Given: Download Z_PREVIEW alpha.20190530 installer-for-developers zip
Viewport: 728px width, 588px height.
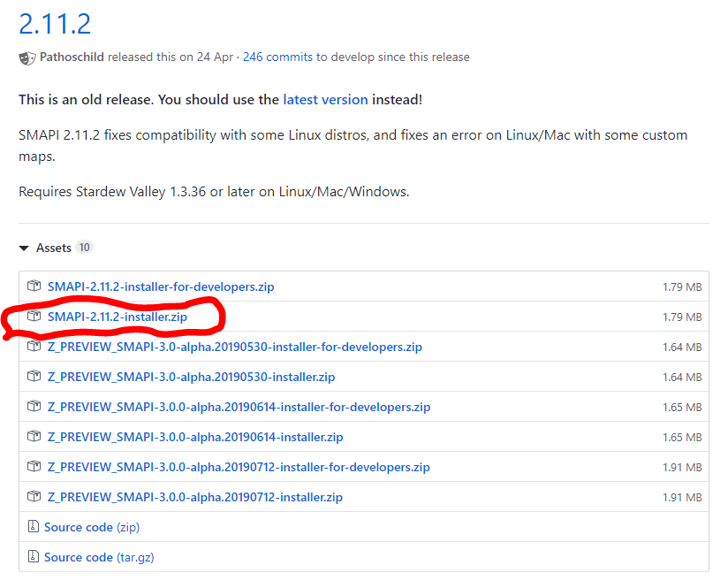Looking at the screenshot, I should tap(235, 347).
